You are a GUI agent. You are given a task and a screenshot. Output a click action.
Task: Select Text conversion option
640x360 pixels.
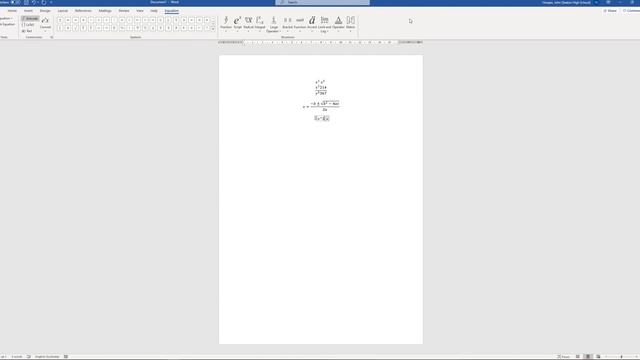27,31
